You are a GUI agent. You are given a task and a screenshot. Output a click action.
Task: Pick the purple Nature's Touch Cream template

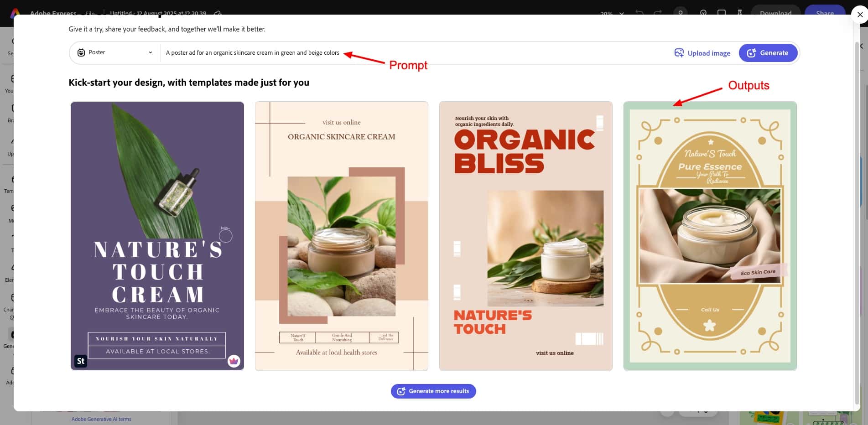pos(157,236)
